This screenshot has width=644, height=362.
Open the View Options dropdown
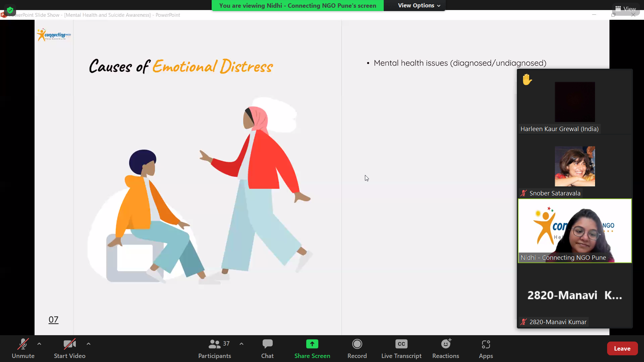click(419, 5)
